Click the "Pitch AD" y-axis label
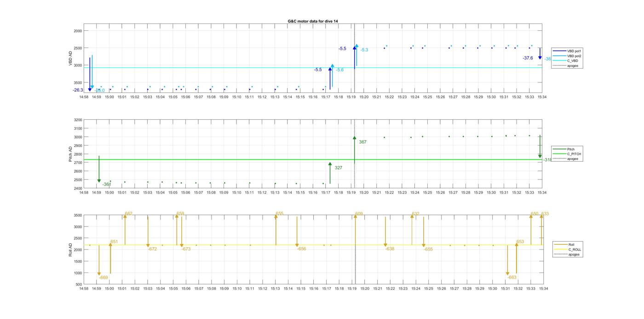 click(x=71, y=154)
